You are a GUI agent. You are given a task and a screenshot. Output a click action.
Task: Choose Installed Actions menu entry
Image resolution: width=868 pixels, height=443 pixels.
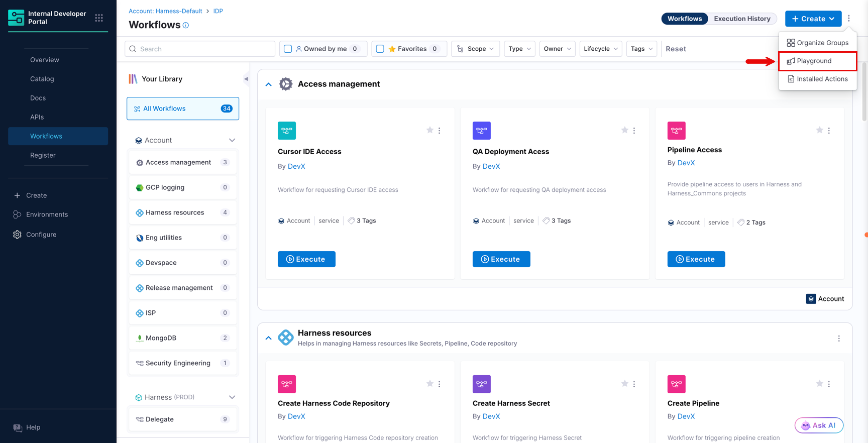817,79
